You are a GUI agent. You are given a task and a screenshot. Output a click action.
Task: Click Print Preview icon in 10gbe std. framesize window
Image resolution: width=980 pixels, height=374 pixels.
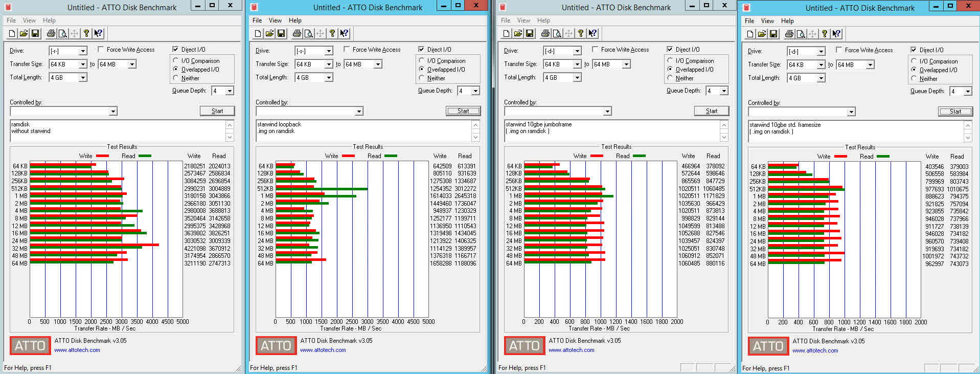(801, 34)
